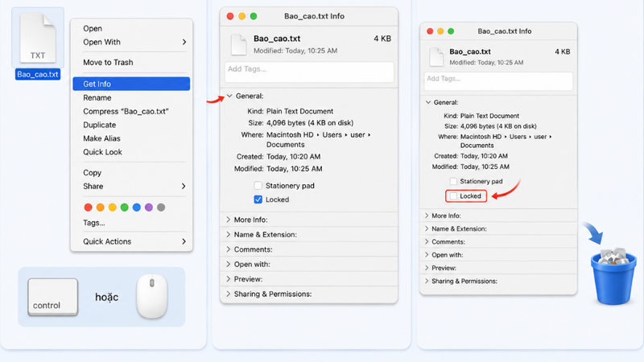Minimize the middle Bao_cao.txt Info window
Viewport: 644px width, 362px height.
pyautogui.click(x=242, y=16)
